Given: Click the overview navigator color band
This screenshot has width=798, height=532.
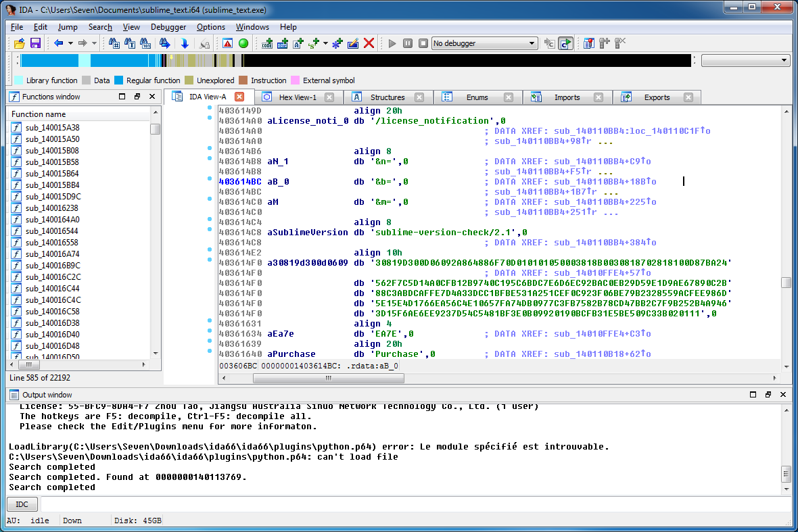Looking at the screenshot, I should tap(356, 61).
